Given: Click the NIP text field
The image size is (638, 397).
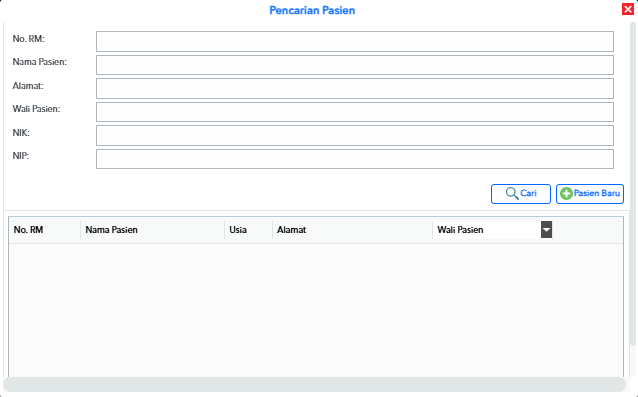Looking at the screenshot, I should click(x=355, y=159).
